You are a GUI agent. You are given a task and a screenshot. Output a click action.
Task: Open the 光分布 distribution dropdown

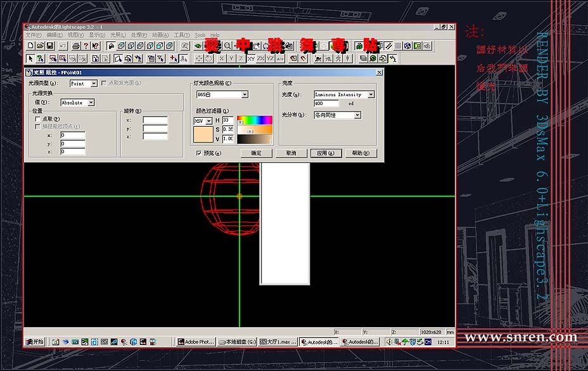(x=357, y=115)
